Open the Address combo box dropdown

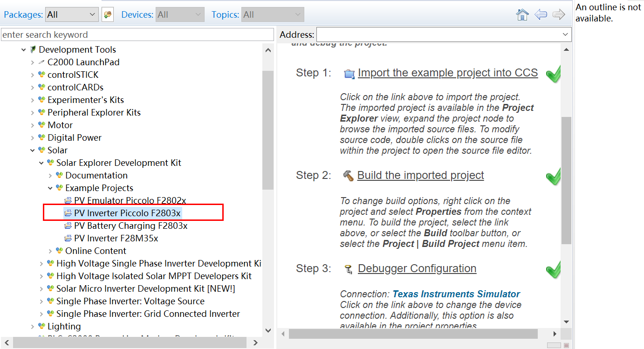[566, 34]
